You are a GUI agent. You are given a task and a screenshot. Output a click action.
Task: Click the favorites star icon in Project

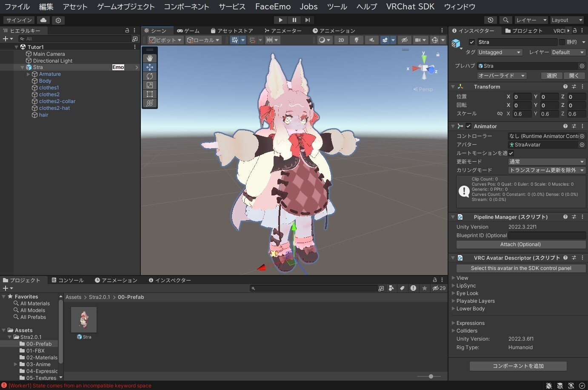[424, 288]
